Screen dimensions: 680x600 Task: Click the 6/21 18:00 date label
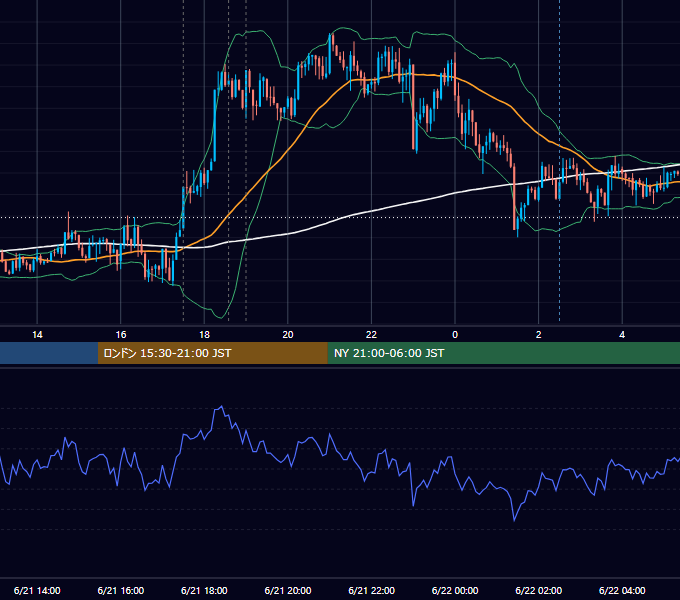click(x=204, y=590)
